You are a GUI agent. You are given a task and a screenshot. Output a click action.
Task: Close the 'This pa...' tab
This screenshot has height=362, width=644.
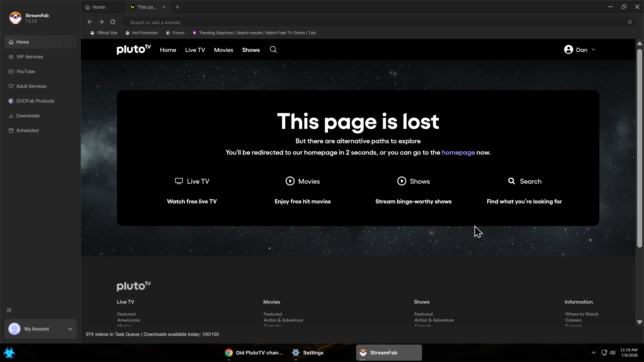tap(164, 7)
